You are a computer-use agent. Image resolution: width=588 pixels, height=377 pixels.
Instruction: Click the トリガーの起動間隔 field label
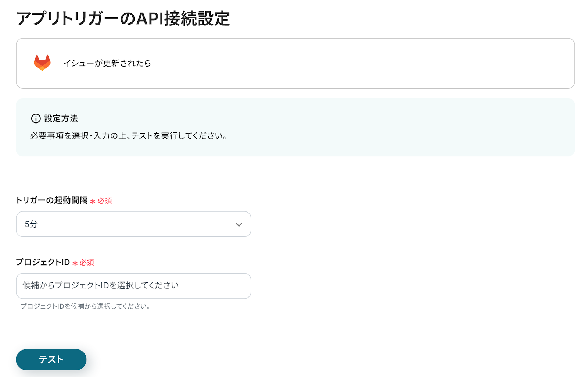click(52, 200)
